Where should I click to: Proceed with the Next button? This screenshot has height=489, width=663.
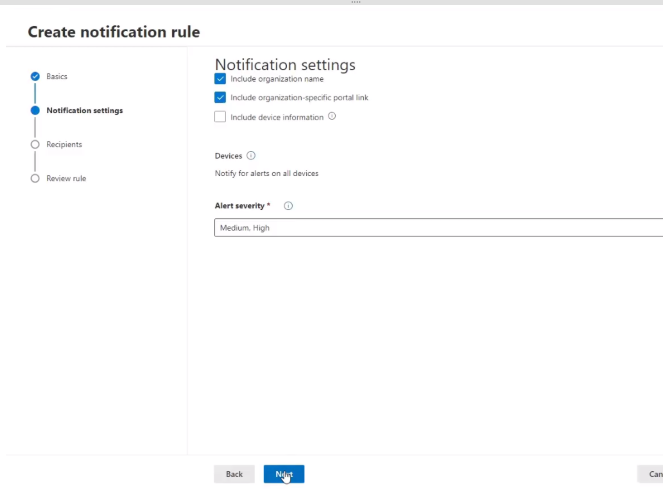284,474
